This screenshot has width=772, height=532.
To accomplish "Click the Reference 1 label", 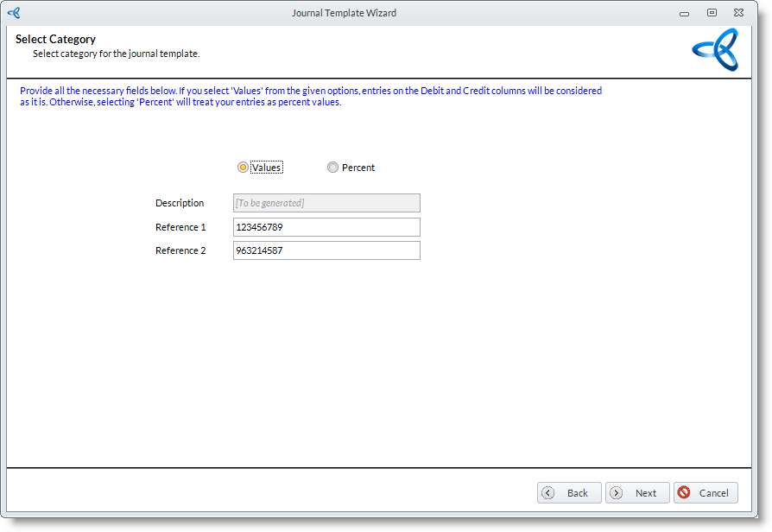I will point(180,227).
